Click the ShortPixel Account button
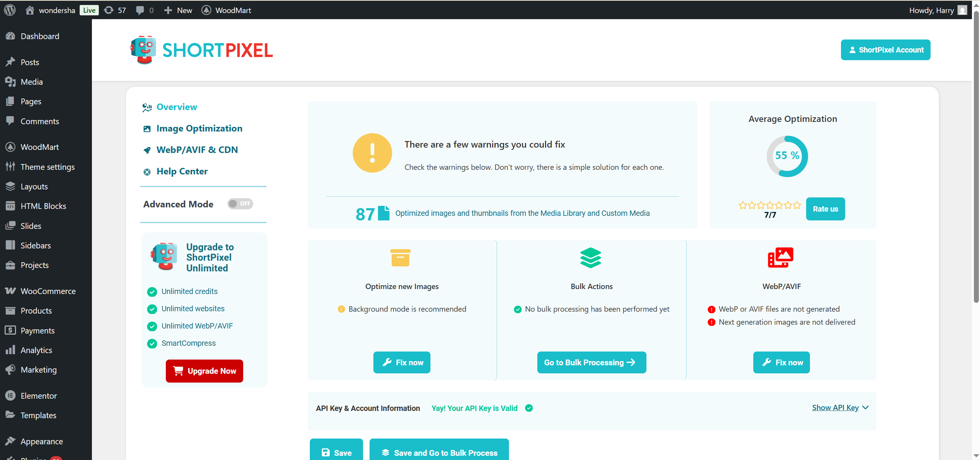The height and width of the screenshot is (460, 980). (885, 50)
